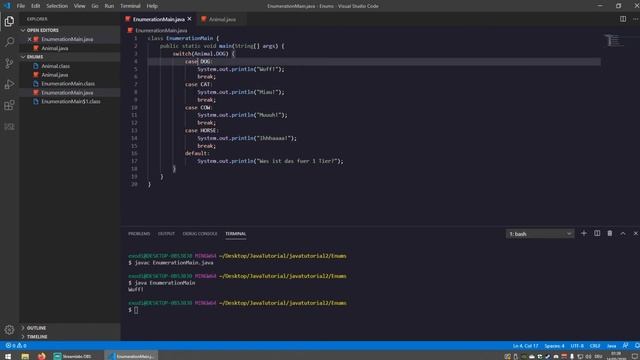The image size is (640, 360).
Task: Open EnumerationMain$1.class file
Action: [x=71, y=102]
